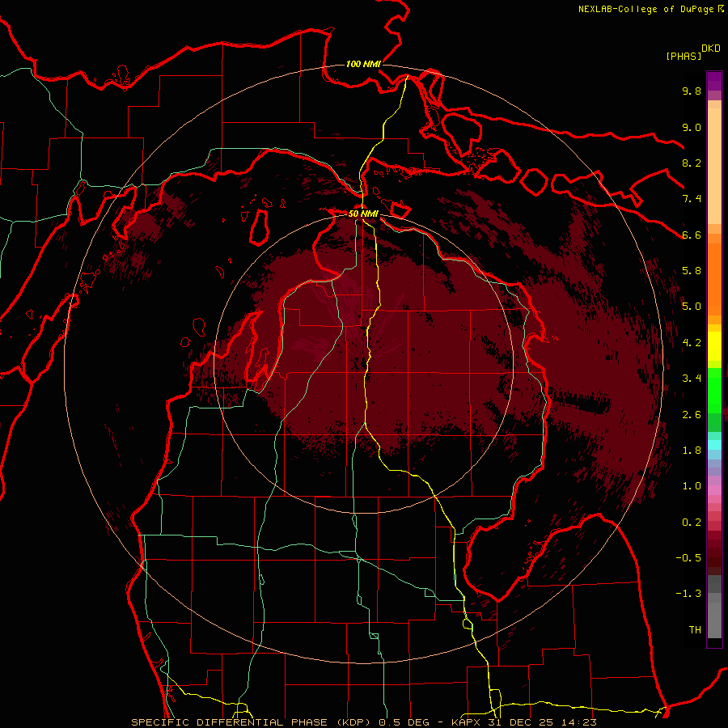Click the 4.2 color scale value
Screen dimensions: 728x728
[x=692, y=343]
